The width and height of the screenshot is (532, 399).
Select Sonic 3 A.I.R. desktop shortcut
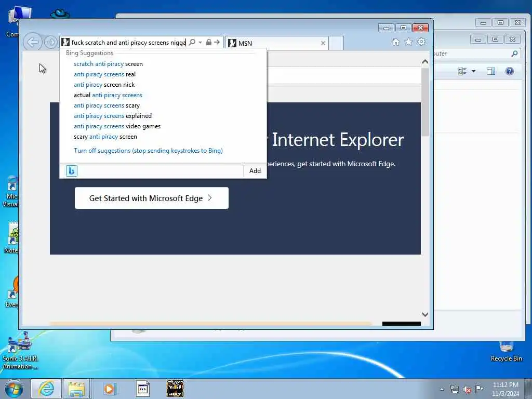20,351
